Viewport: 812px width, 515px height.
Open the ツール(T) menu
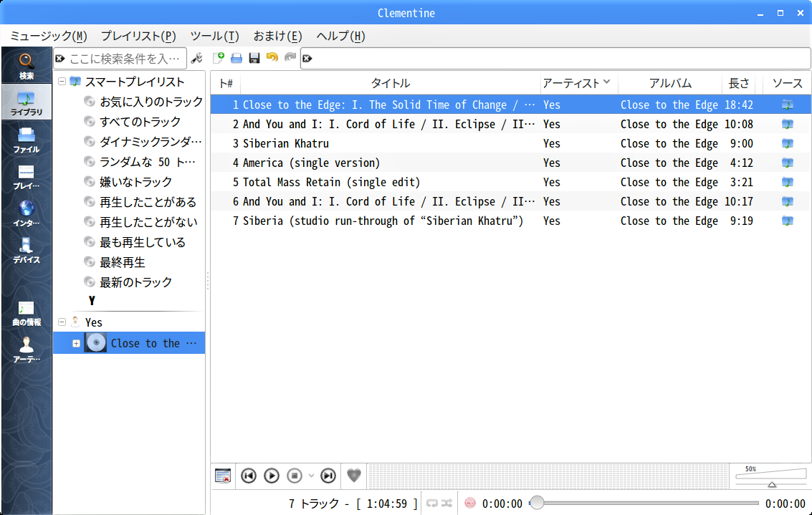214,37
